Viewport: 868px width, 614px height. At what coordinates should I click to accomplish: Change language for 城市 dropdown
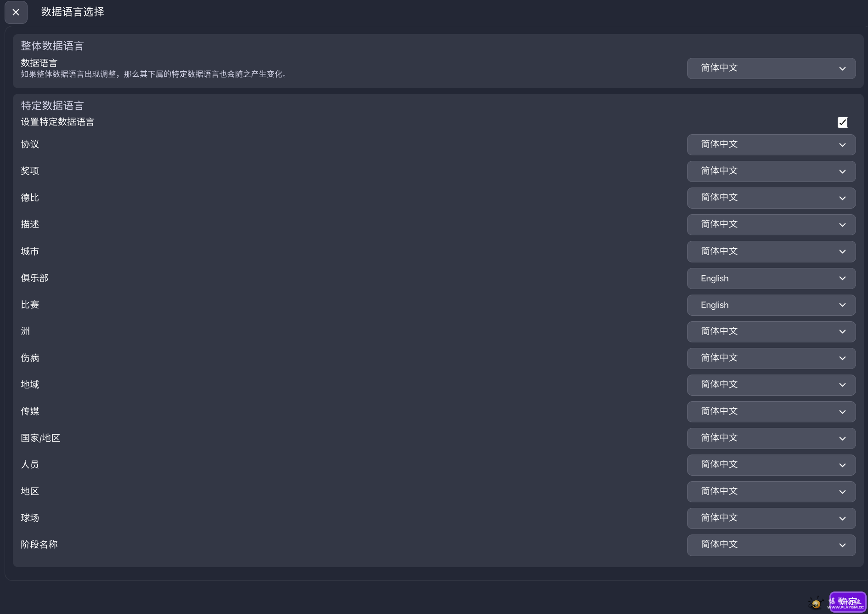click(771, 251)
